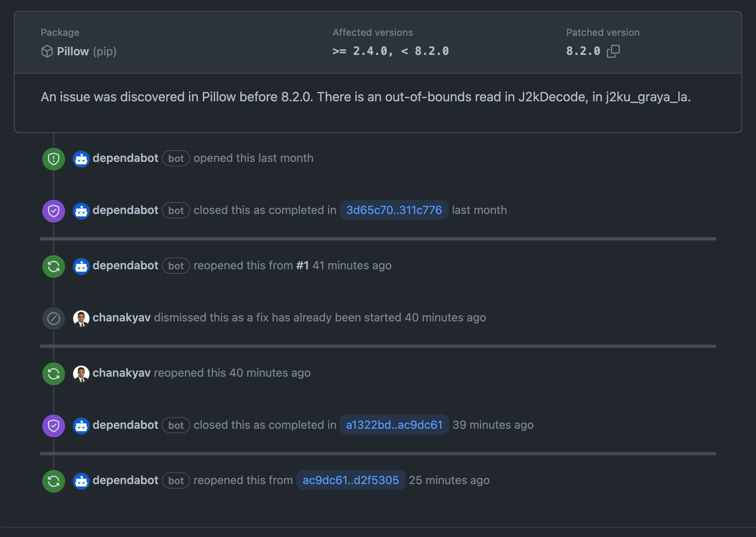Click bot badge in reopened from #1 row
The height and width of the screenshot is (537, 756).
[176, 266]
